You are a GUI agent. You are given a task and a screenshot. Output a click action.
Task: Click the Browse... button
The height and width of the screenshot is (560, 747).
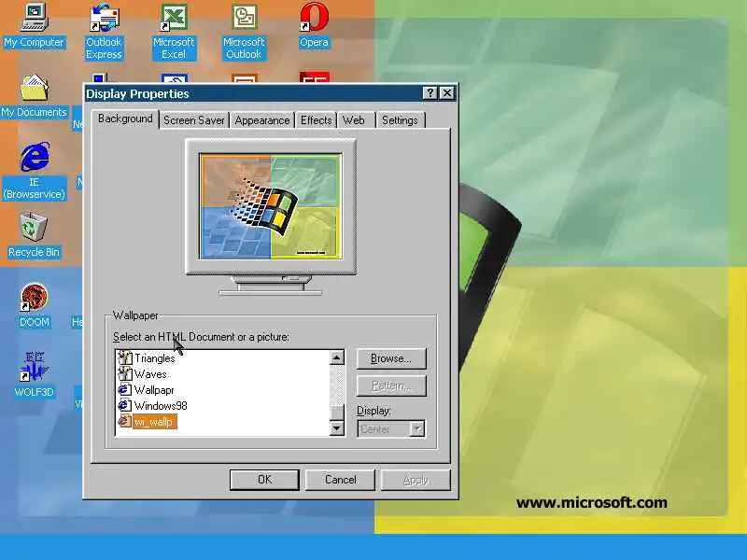tap(391, 358)
